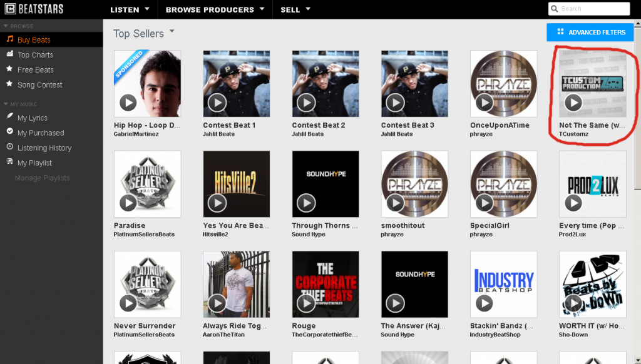Play the Hip Hop - Loop beat
The image size is (641, 364).
point(128,103)
